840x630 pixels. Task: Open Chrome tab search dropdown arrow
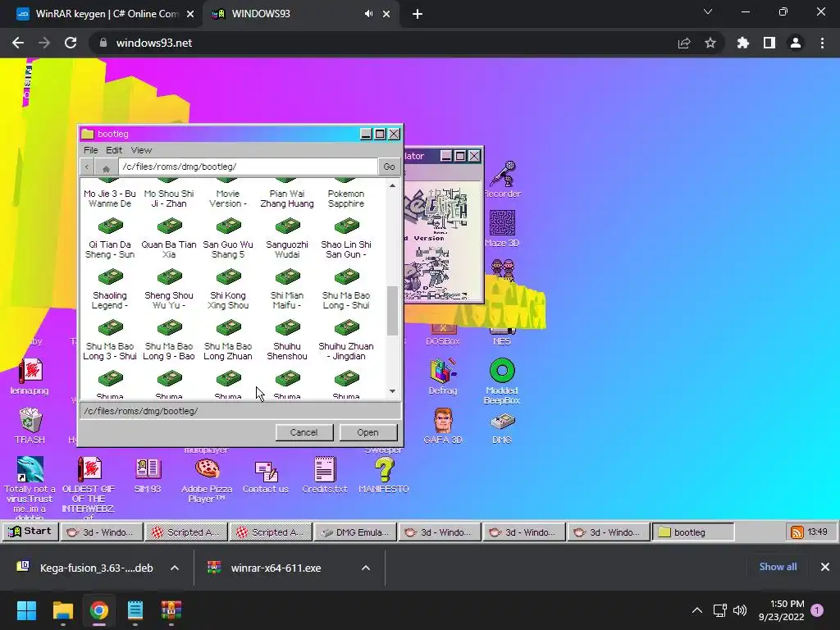pyautogui.click(x=708, y=11)
